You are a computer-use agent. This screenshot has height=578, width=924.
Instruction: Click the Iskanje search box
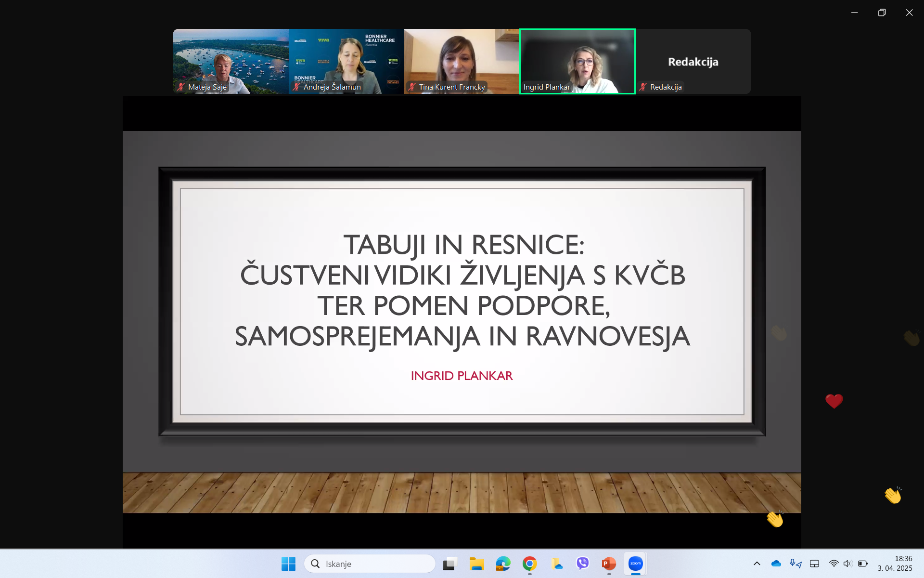pos(370,563)
